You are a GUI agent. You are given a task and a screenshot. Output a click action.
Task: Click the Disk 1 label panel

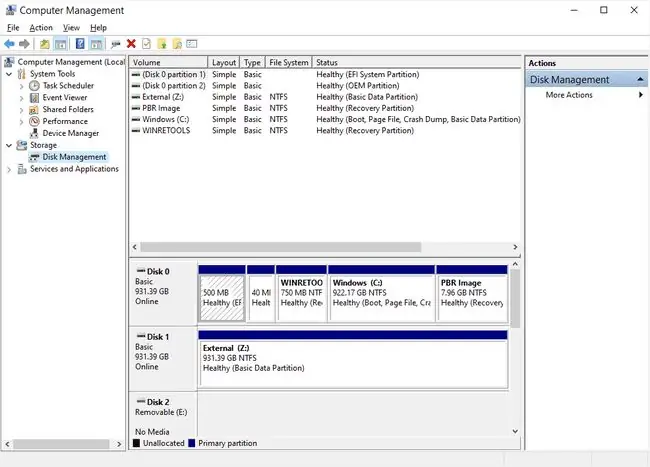(x=163, y=359)
